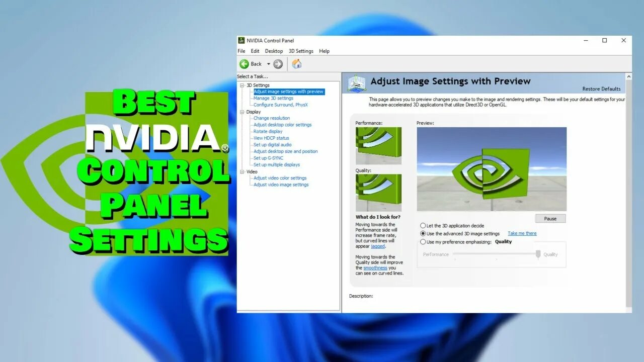644x362 pixels.
Task: Select Use the advanced 3D image settings
Action: point(460,234)
